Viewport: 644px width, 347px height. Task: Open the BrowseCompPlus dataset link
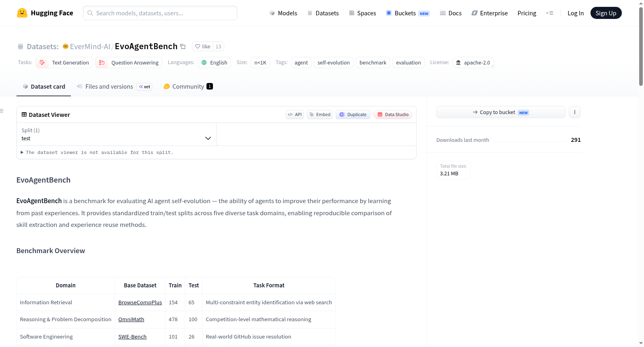(x=140, y=302)
